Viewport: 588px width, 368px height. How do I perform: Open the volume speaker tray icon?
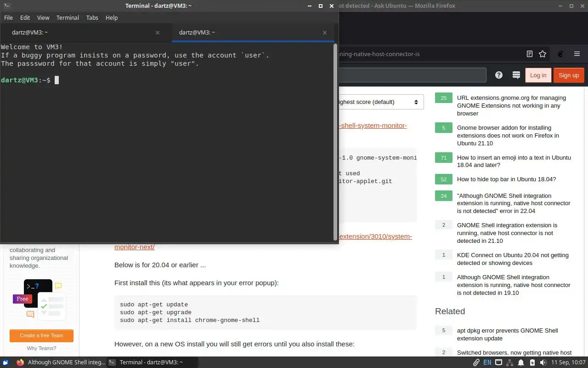pos(543,362)
